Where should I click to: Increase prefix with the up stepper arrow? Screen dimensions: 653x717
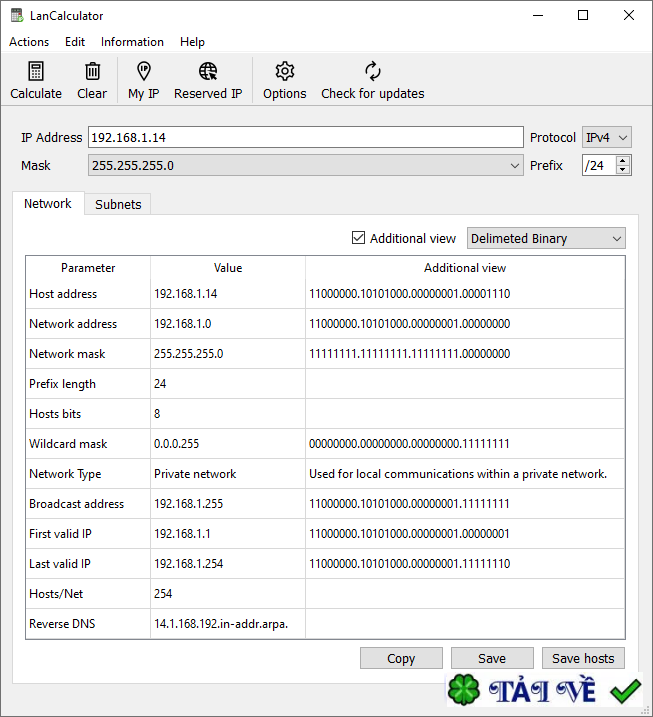[x=624, y=160]
